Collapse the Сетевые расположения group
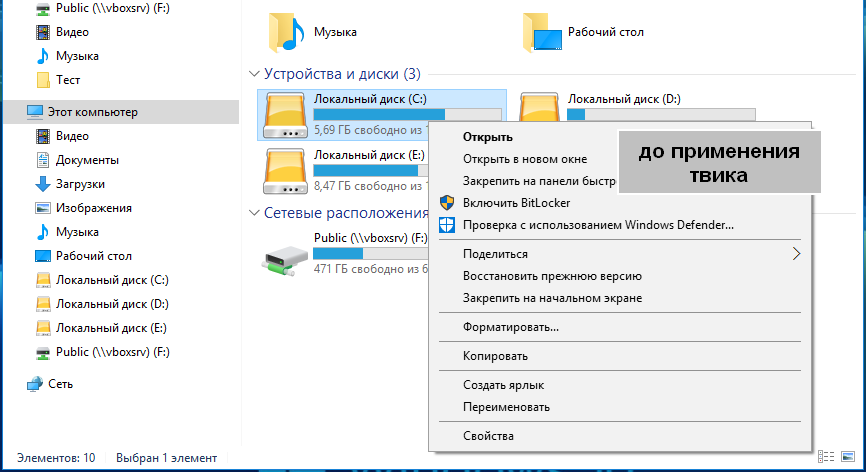The height and width of the screenshot is (472, 866). 253,213
